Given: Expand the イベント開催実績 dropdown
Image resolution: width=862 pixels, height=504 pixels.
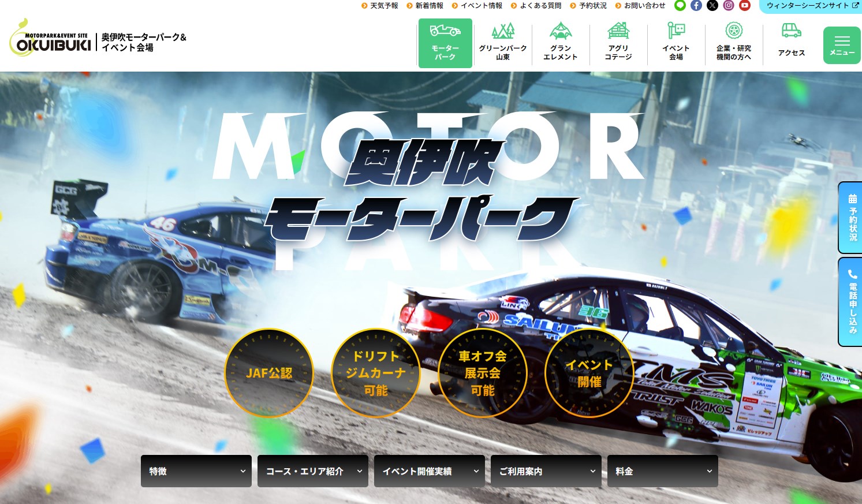Looking at the screenshot, I should (x=430, y=471).
